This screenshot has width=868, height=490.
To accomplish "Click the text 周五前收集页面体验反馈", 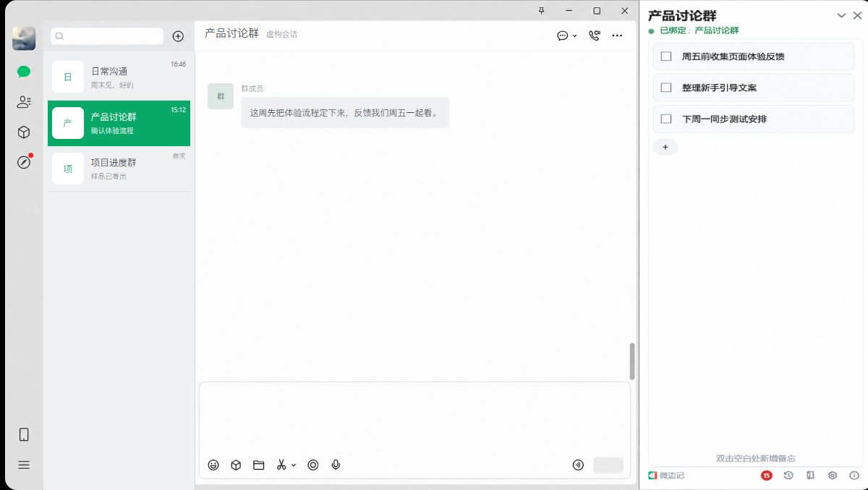I will pyautogui.click(x=733, y=56).
